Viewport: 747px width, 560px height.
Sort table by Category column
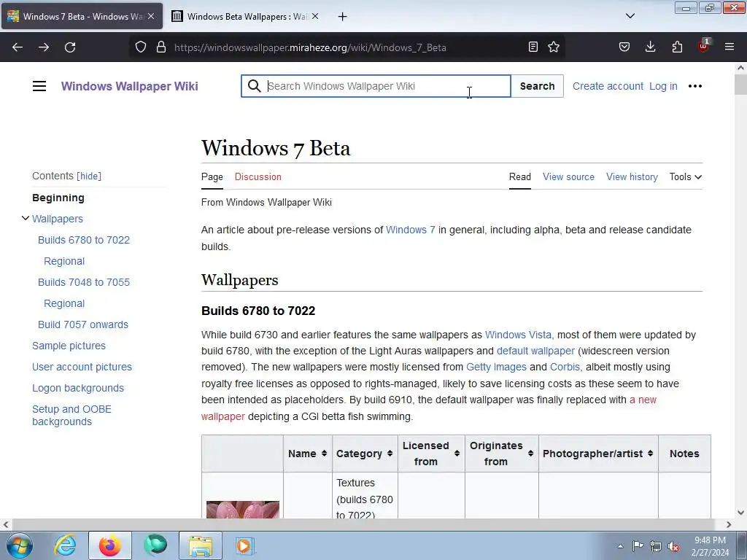(x=365, y=454)
